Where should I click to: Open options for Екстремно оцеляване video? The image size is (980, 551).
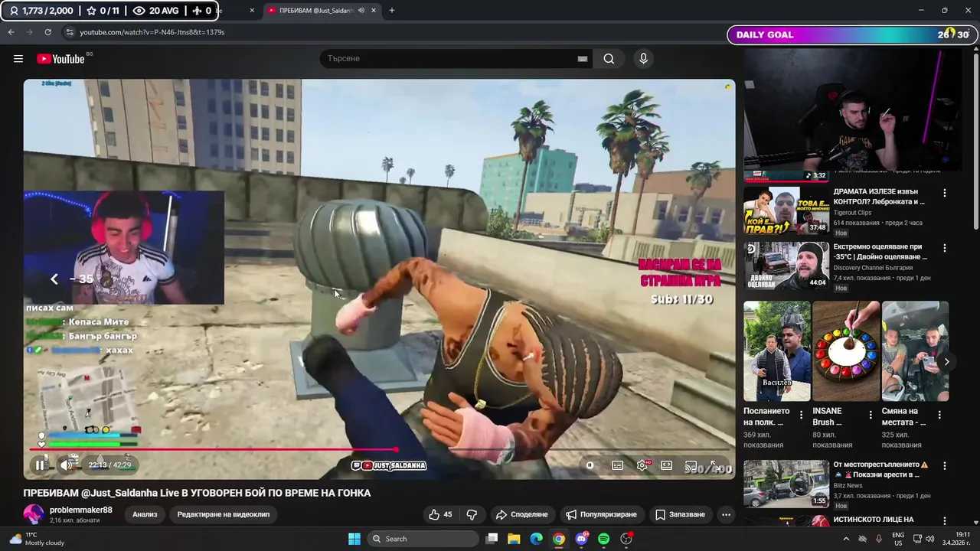945,248
